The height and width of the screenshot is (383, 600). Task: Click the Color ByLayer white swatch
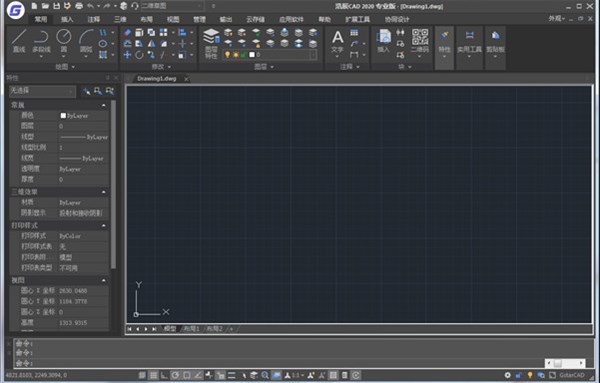pyautogui.click(x=63, y=115)
